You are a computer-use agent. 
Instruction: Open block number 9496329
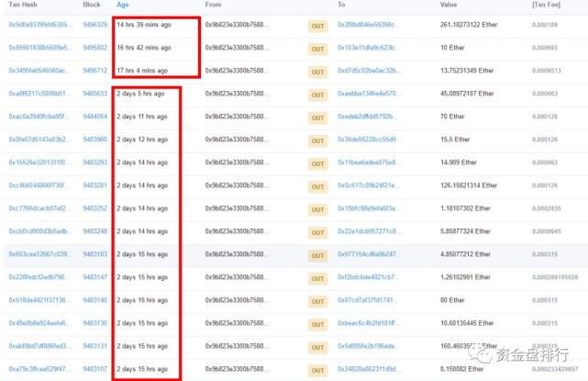tap(94, 25)
